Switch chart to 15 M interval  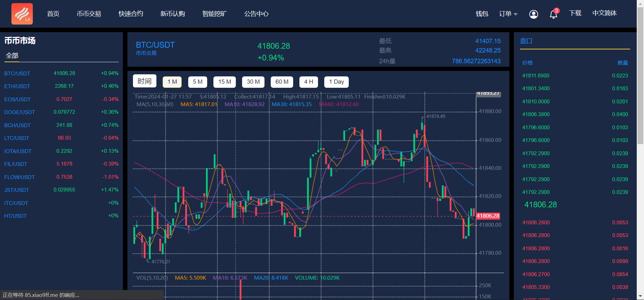click(225, 82)
